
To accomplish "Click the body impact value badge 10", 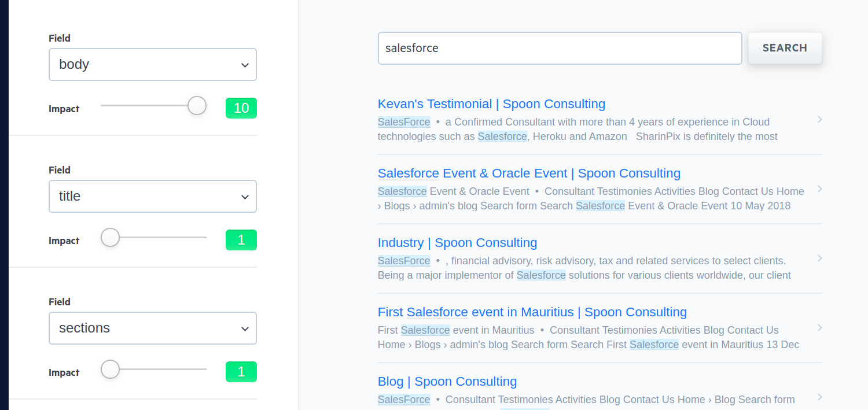I will coord(241,108).
